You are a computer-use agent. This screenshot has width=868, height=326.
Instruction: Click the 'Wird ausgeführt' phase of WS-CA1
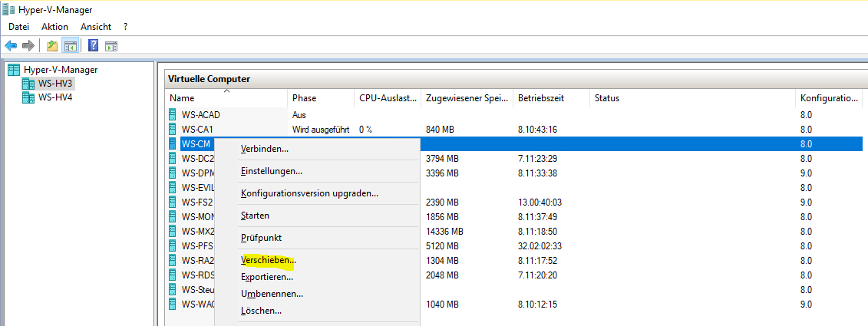click(321, 130)
